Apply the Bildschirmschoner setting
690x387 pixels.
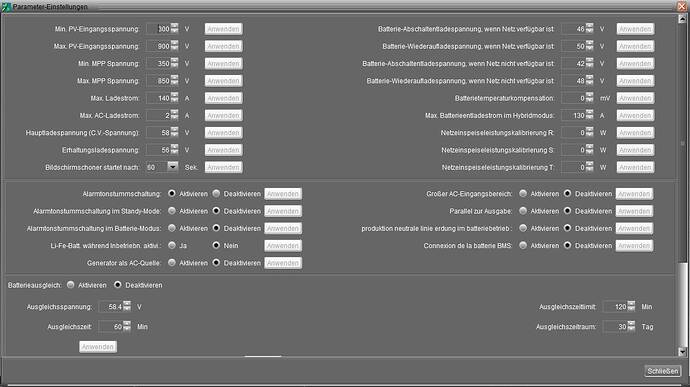point(224,167)
